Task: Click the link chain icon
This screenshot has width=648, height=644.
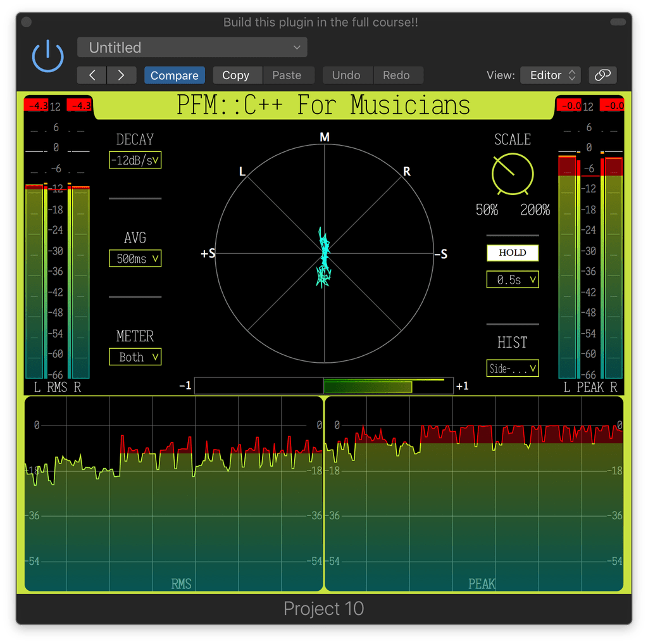Action: click(602, 75)
